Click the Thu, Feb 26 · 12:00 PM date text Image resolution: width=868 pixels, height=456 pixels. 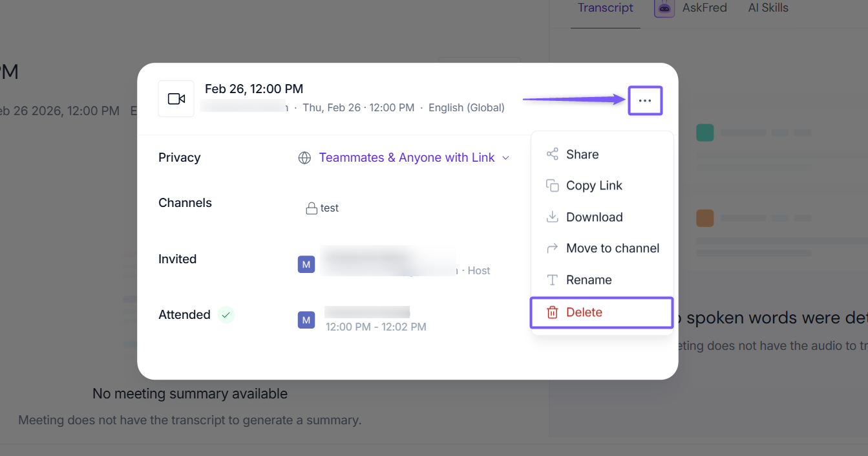(358, 107)
